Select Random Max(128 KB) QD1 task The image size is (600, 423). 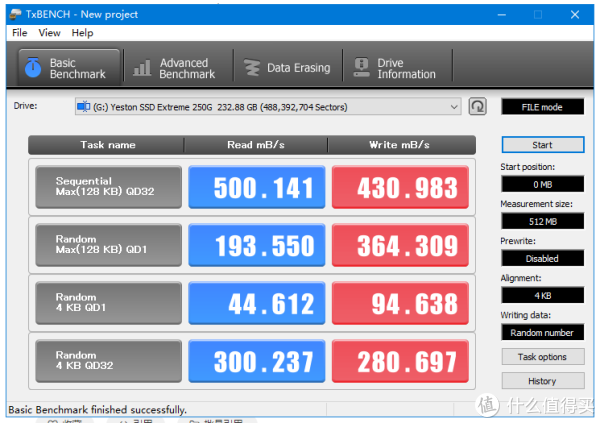click(x=109, y=245)
